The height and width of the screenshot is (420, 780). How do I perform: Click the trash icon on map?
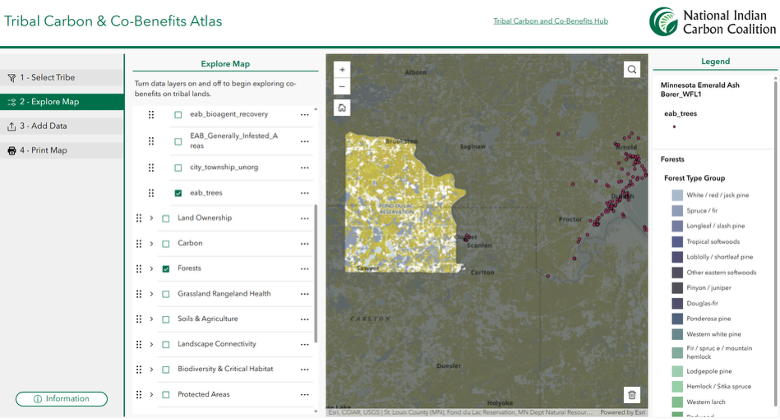pos(632,395)
